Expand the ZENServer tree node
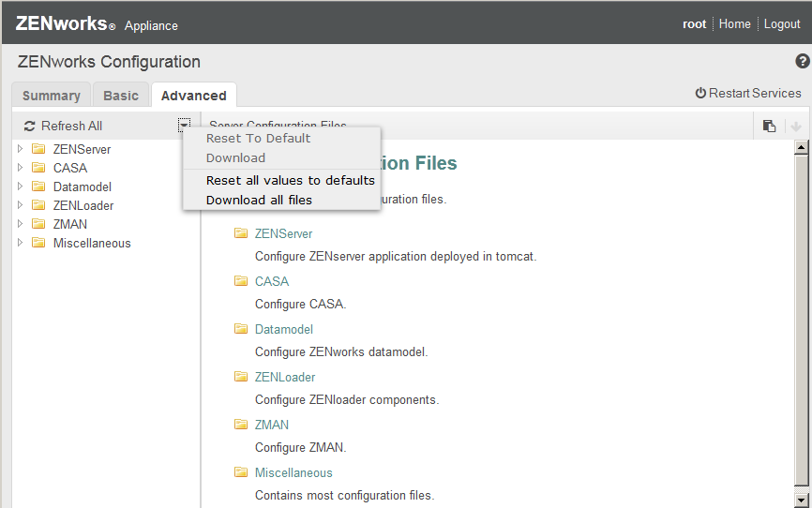 click(x=20, y=149)
